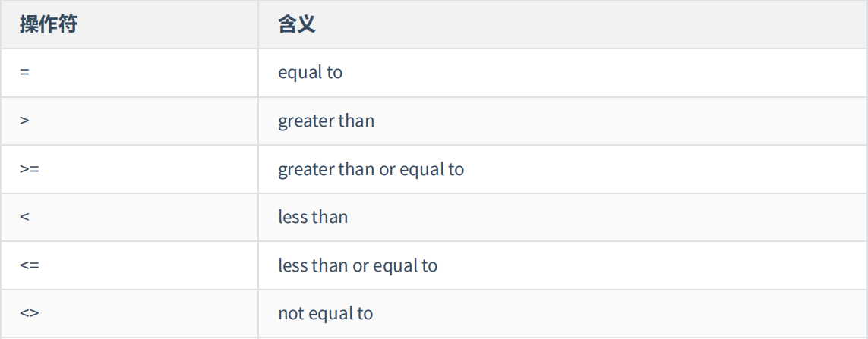Click the <> operator cell
This screenshot has height=339, width=868.
30,314
